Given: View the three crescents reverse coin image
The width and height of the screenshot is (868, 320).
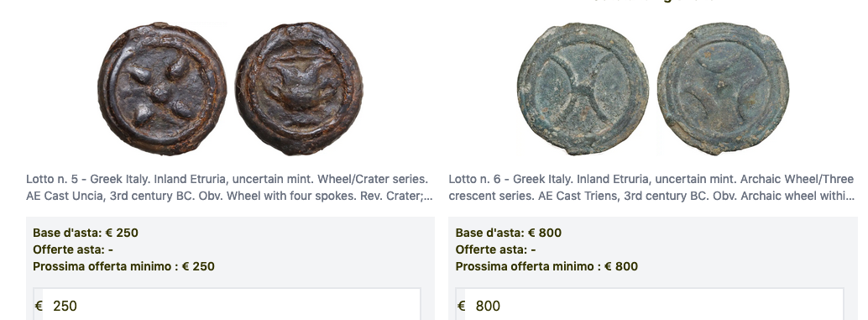Looking at the screenshot, I should click(723, 88).
